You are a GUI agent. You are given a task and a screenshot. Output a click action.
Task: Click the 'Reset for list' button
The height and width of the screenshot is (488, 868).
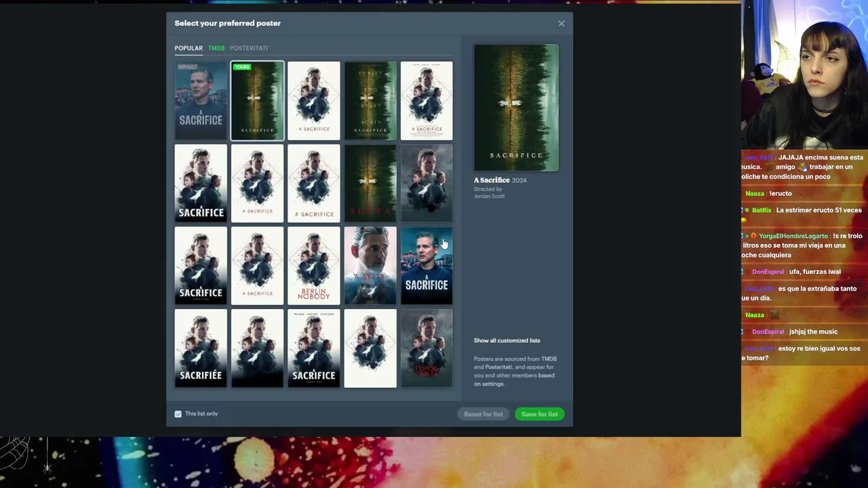(x=484, y=414)
